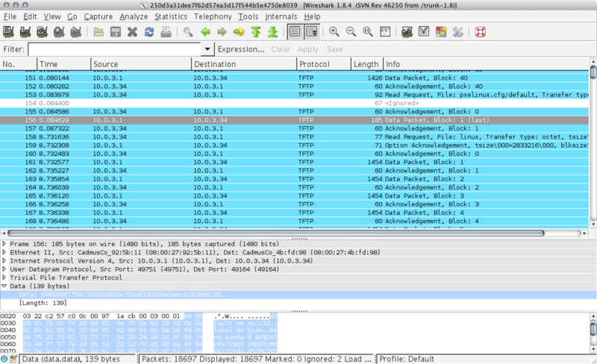Toggle auto scroll in live capture

pos(312,32)
